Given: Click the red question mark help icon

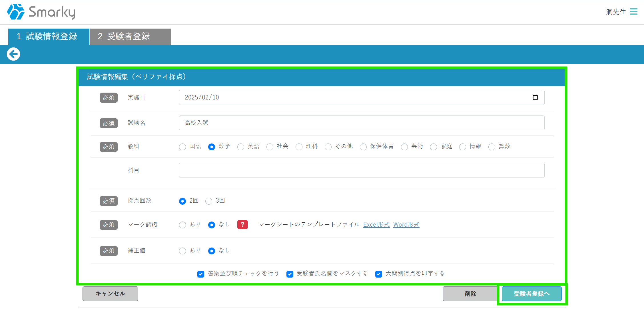Looking at the screenshot, I should tap(242, 224).
